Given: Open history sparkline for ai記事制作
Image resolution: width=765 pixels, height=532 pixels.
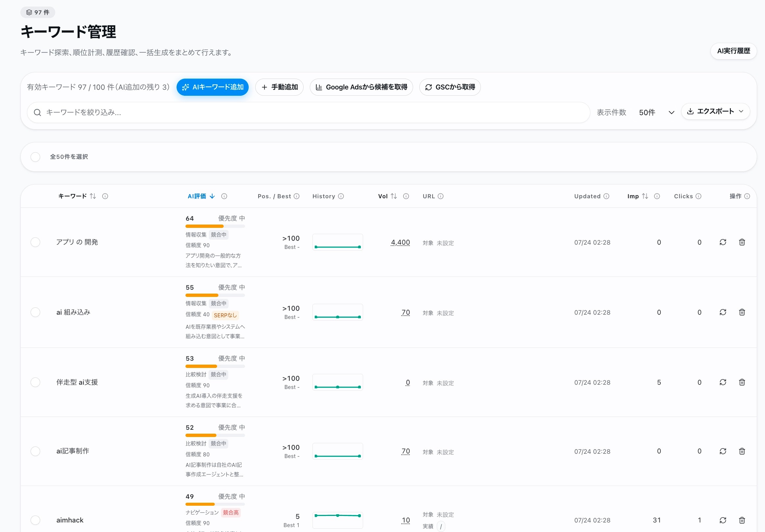Looking at the screenshot, I should point(337,451).
